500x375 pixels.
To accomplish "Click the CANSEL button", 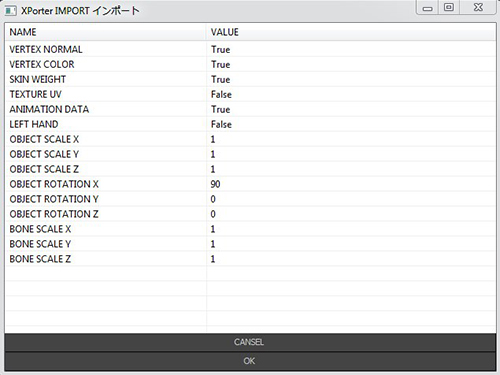I will 250,342.
